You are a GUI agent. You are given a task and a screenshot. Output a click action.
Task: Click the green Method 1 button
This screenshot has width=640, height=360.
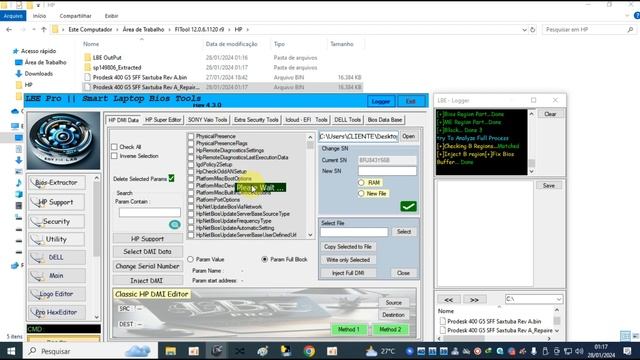(x=349, y=329)
